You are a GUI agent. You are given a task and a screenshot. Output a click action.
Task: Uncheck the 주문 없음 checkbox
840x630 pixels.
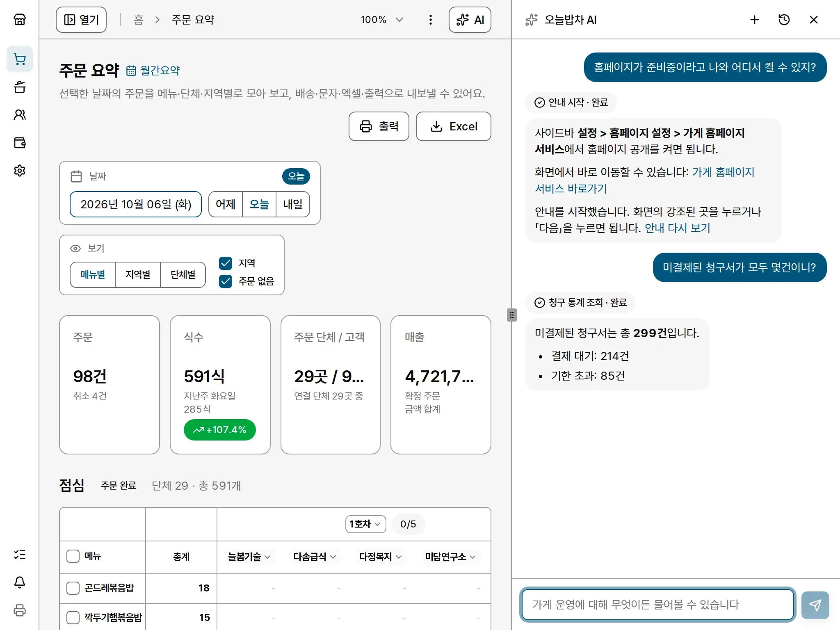(x=226, y=281)
